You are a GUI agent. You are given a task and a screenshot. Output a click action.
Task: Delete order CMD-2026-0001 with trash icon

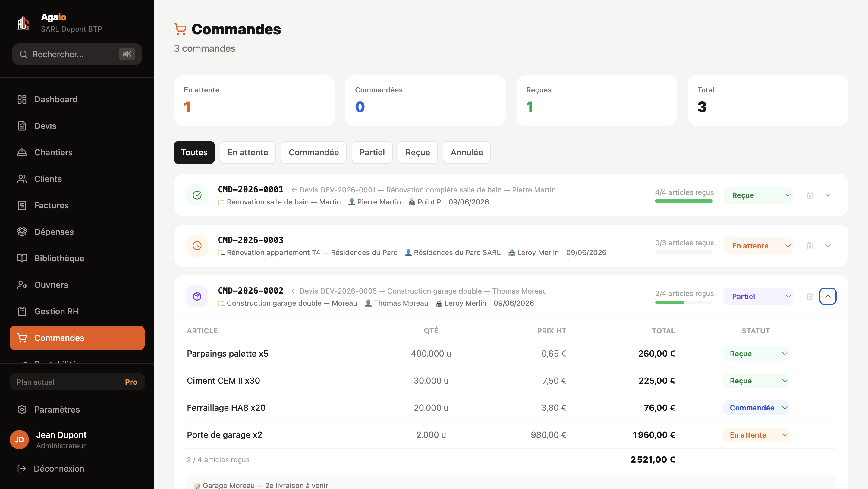(810, 195)
